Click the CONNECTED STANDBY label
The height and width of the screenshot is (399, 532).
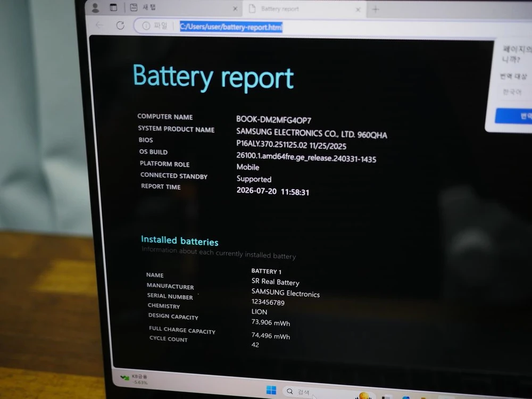(x=174, y=176)
